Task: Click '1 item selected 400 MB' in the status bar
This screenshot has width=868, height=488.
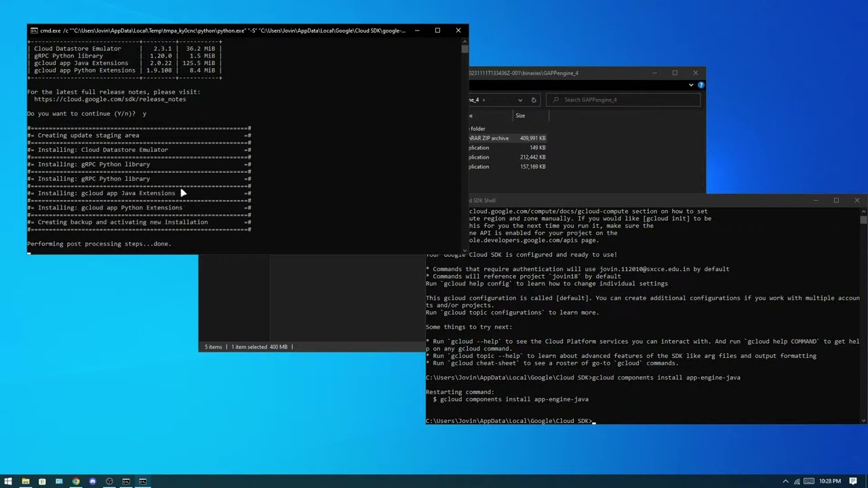Action: (260, 347)
